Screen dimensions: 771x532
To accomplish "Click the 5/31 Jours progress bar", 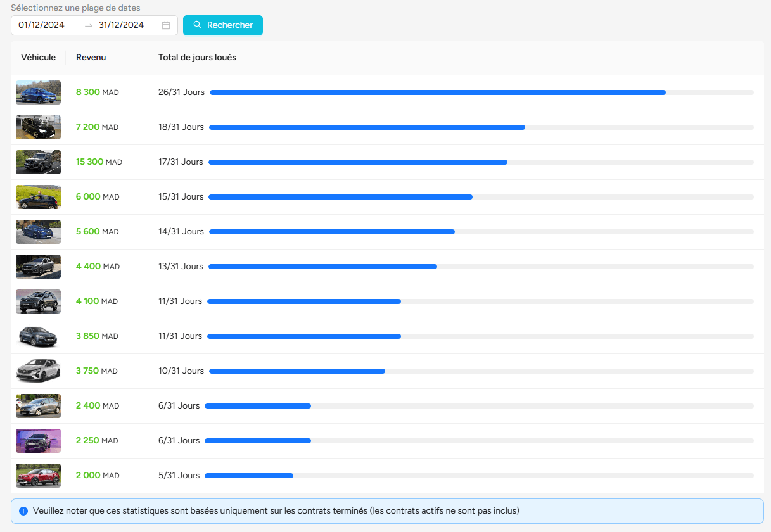I will [x=249, y=476].
